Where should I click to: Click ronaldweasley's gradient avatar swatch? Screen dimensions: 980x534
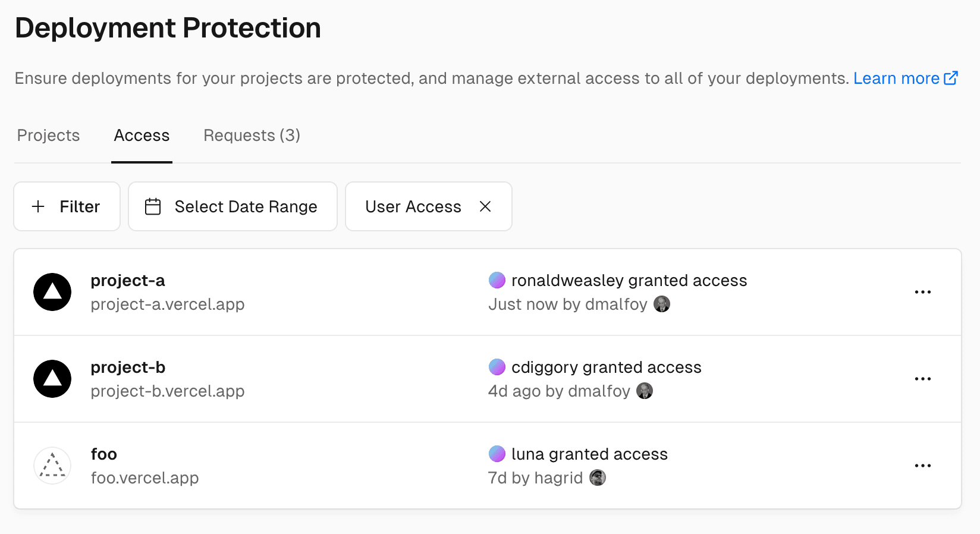pos(497,279)
